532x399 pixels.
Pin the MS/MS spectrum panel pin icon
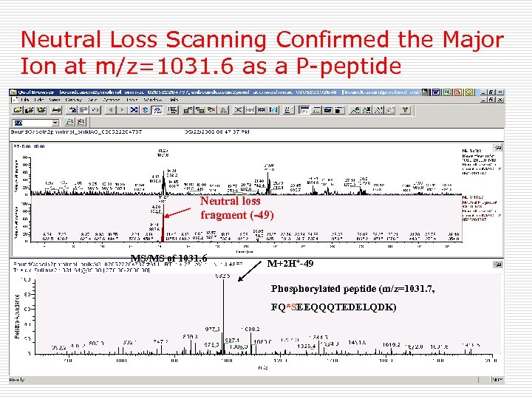pyautogui.click(x=498, y=265)
